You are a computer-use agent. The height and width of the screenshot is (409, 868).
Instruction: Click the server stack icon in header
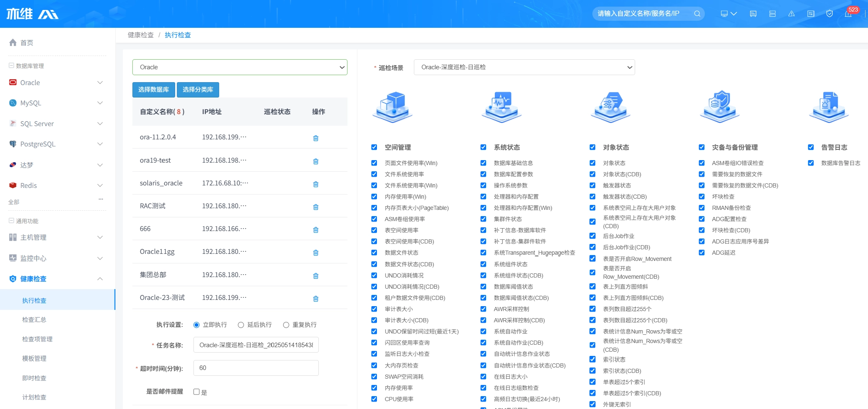point(773,14)
